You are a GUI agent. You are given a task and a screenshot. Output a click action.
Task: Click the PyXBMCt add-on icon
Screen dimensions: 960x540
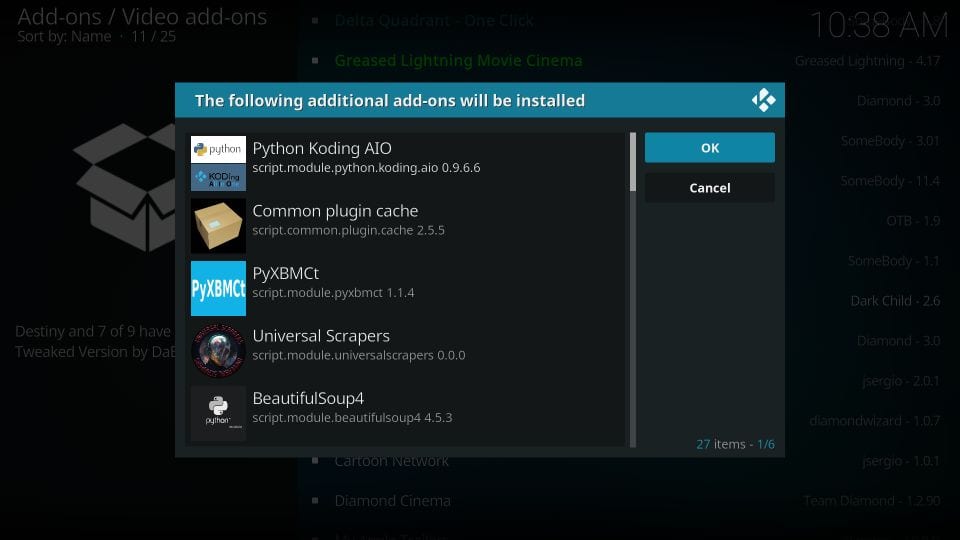(x=218, y=288)
